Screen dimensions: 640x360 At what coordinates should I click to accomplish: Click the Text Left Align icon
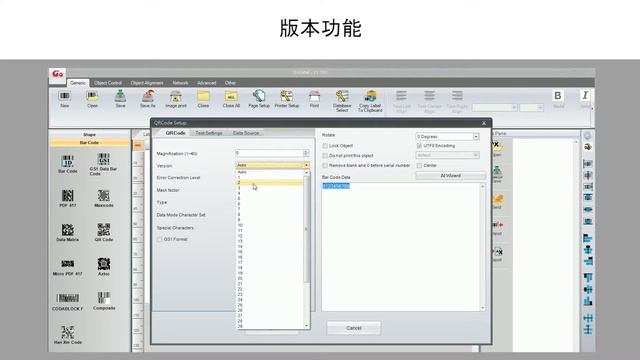click(402, 102)
